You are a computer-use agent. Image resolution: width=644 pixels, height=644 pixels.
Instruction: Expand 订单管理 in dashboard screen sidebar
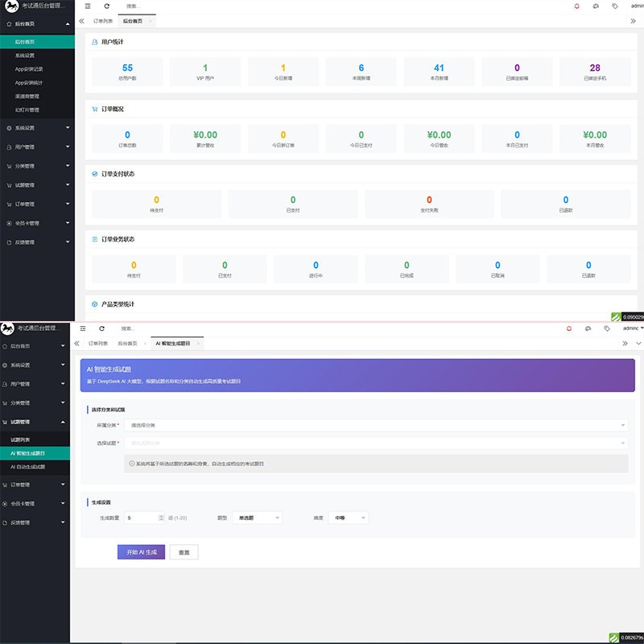tap(37, 204)
